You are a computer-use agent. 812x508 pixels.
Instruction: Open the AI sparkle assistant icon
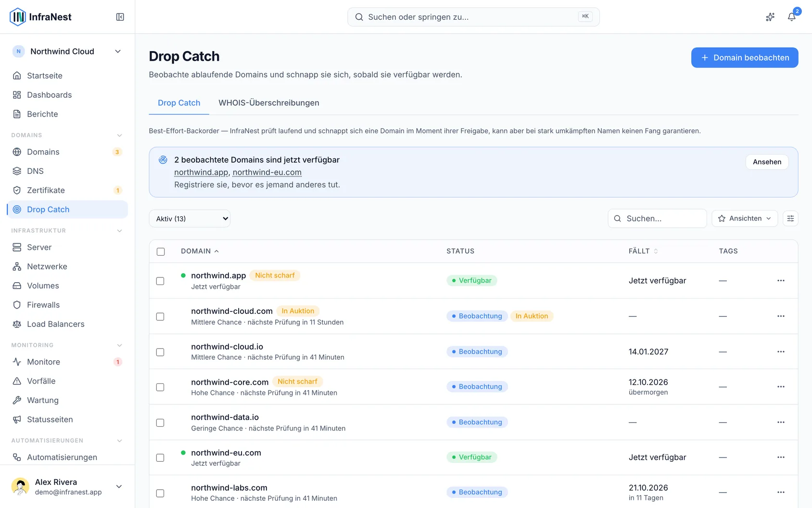(770, 17)
